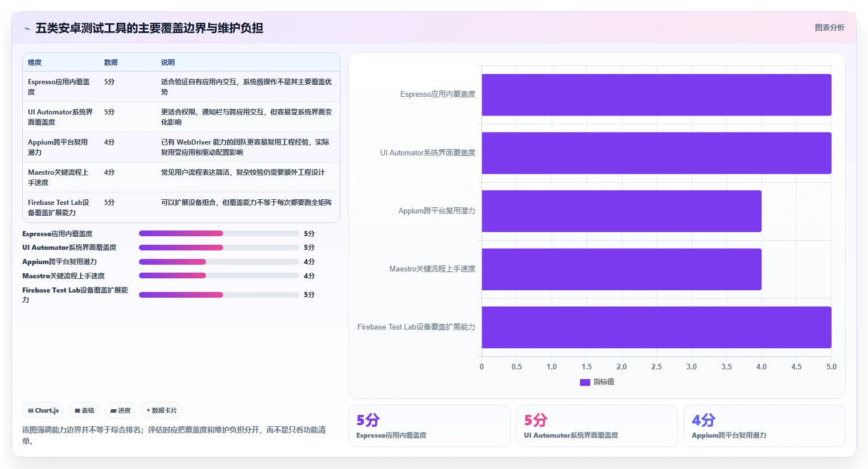Click description 已有 WebDriver 能力的团队
This screenshot has width=868, height=469.
tap(245, 147)
